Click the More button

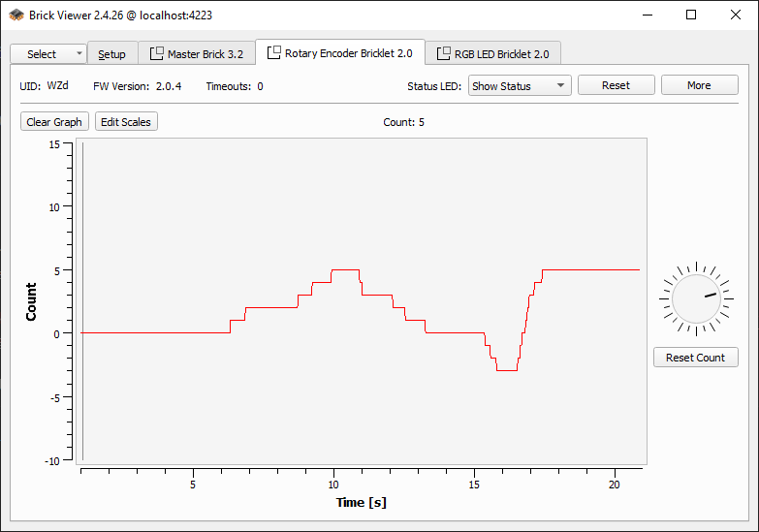click(x=699, y=85)
